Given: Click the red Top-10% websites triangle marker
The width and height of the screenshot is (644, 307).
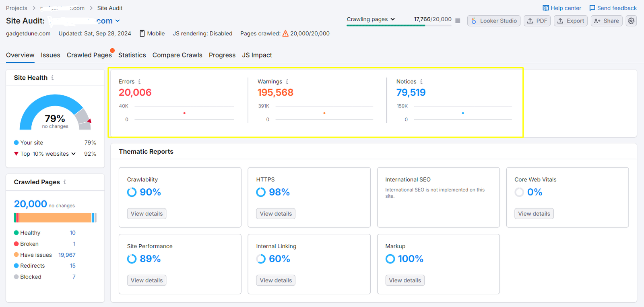Looking at the screenshot, I should [16, 154].
